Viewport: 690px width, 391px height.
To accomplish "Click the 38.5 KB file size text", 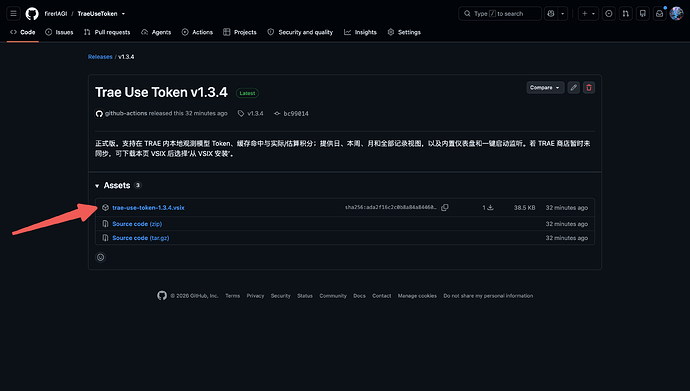I will point(525,208).
